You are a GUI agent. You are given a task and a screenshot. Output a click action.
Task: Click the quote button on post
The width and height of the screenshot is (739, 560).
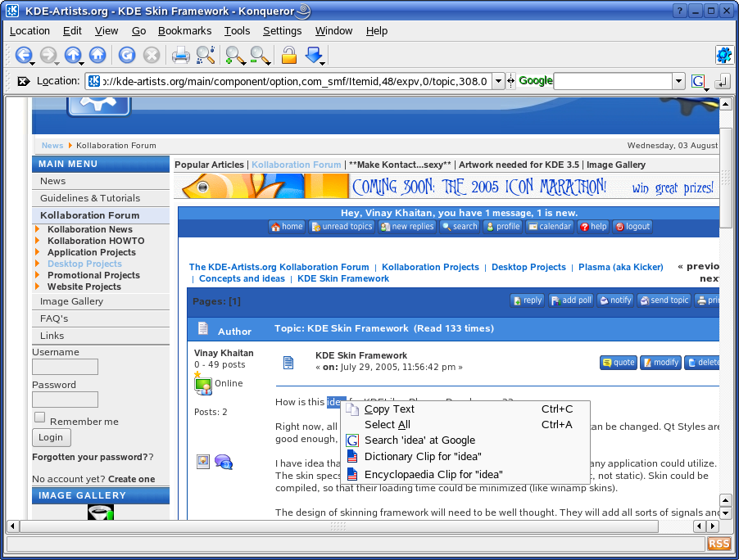[x=619, y=363]
